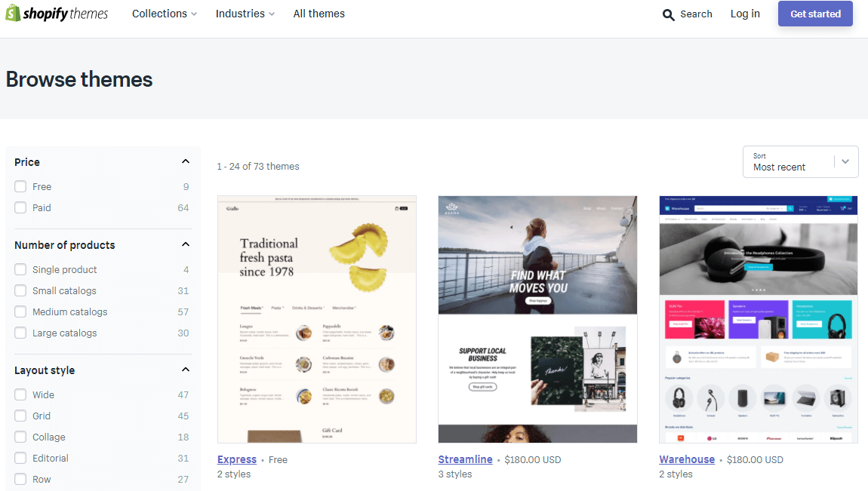This screenshot has width=868, height=491.
Task: Click the Express theme preview thumbnail
Action: click(317, 319)
